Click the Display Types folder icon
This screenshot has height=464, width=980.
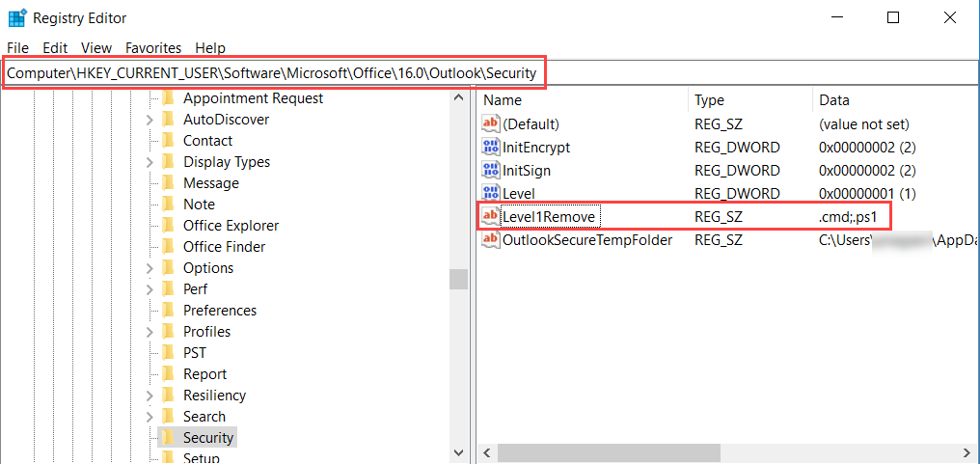168,162
